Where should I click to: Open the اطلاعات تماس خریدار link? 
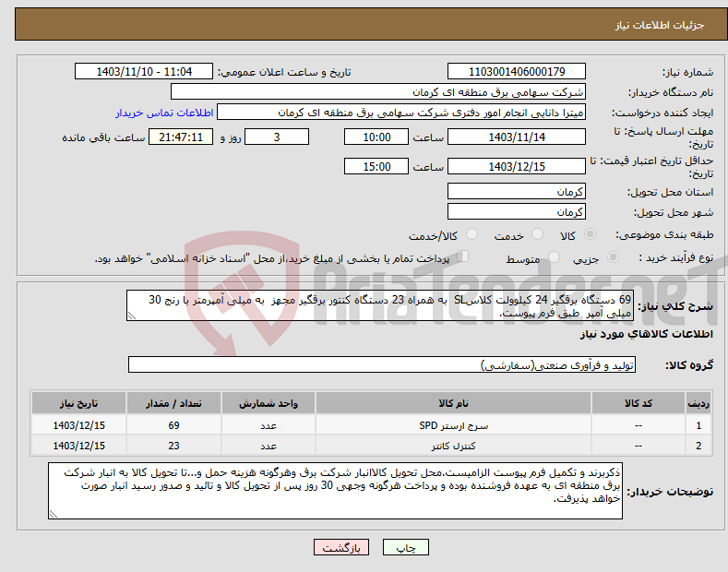point(164,113)
